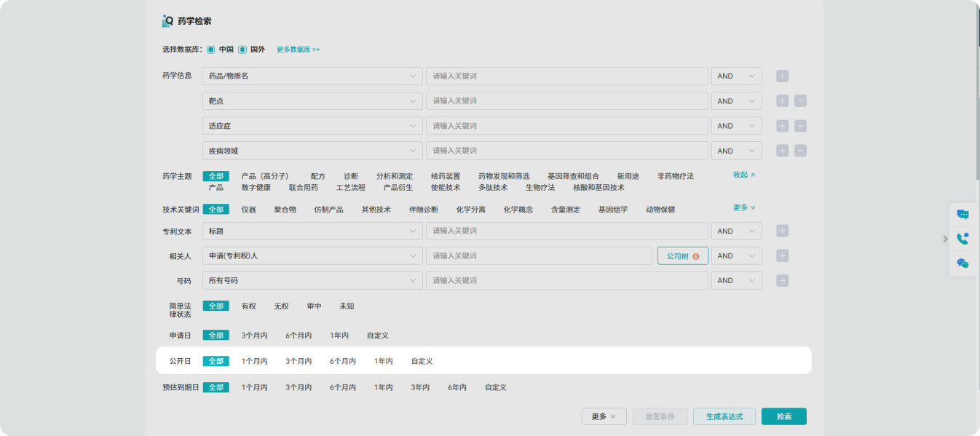
Task: Select 预估到期日 6年内 option
Action: point(457,387)
